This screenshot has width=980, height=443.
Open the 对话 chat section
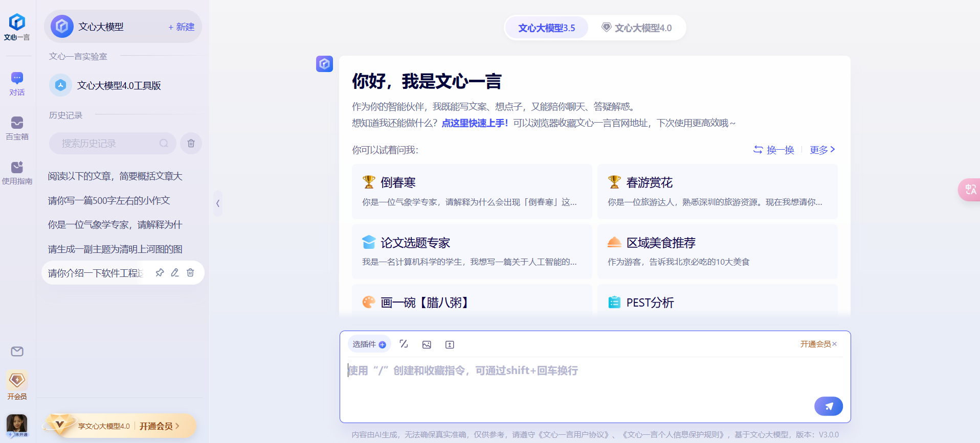17,84
